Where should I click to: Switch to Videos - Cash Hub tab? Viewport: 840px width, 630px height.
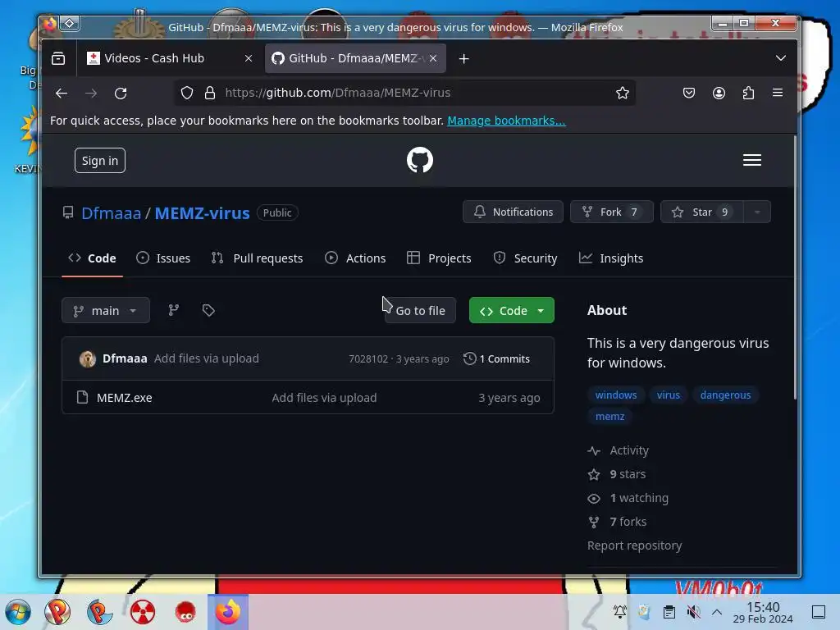[x=169, y=58]
